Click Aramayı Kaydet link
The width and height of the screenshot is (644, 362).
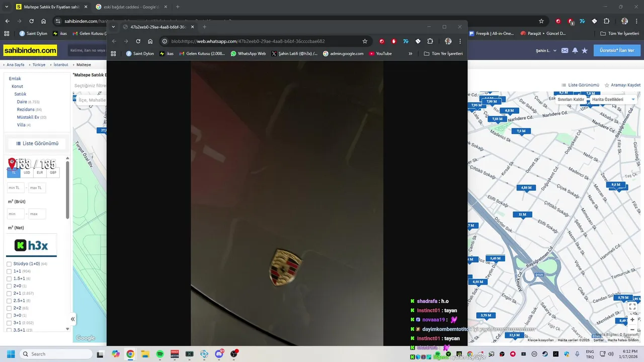(x=622, y=85)
